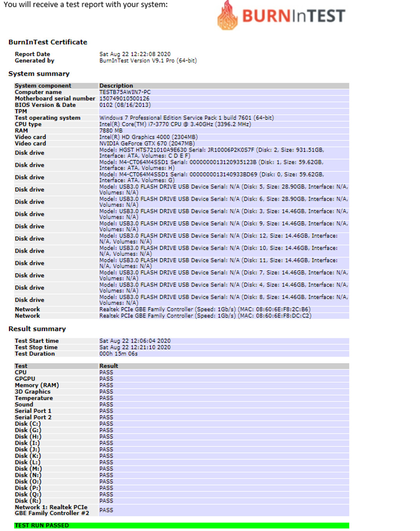This screenshot has height=531, width=420.
Task: Click the USB3.0 flash drive entry for Disk: 3
Action: click(x=224, y=214)
